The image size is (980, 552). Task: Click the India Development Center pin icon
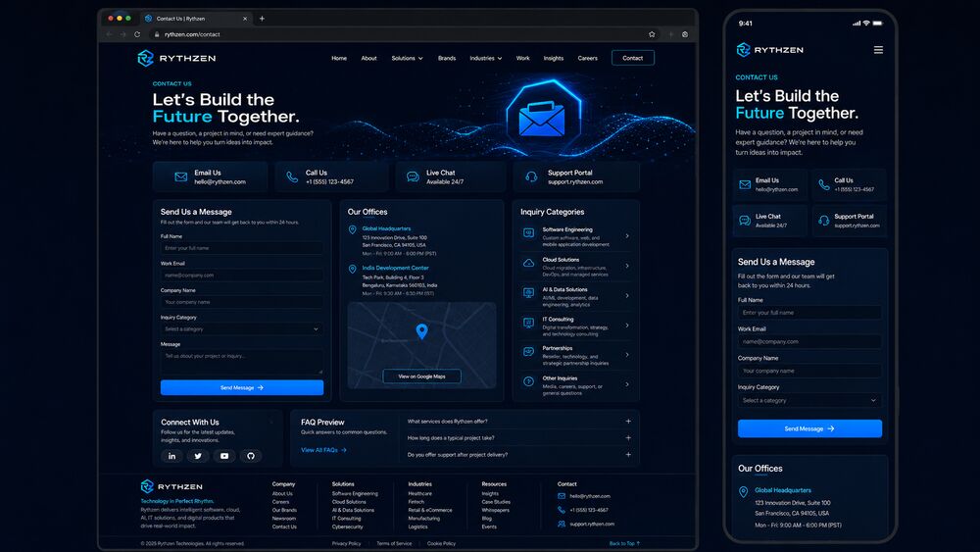pyautogui.click(x=353, y=269)
